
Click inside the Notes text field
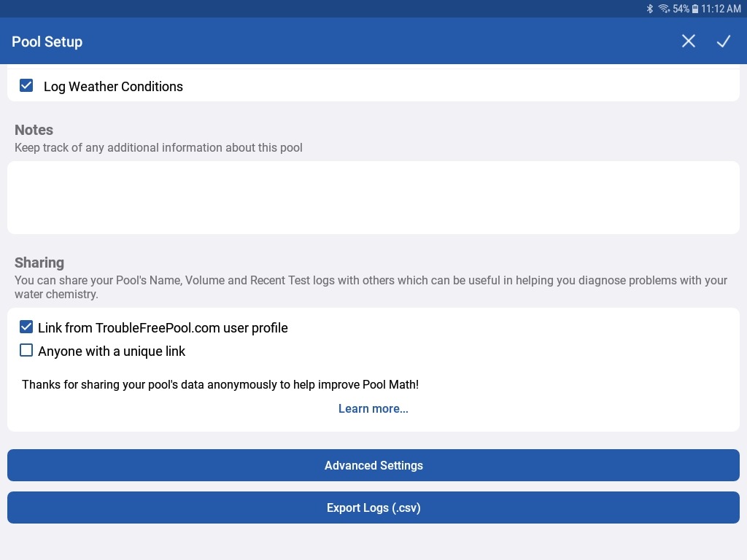click(x=373, y=197)
